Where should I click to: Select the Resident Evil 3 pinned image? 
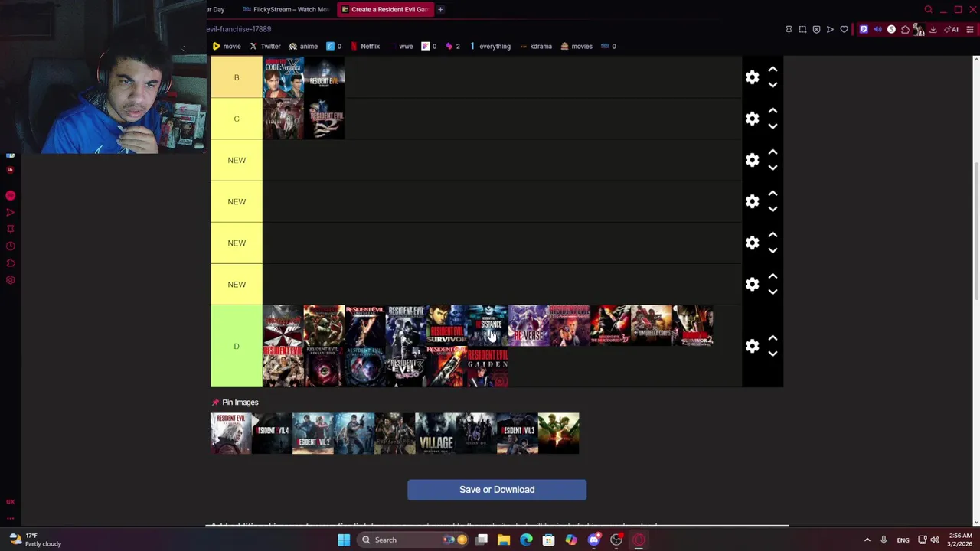click(518, 433)
